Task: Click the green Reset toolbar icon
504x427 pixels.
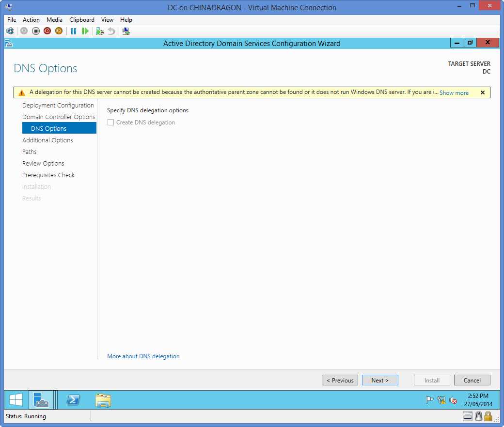Action: tap(85, 31)
